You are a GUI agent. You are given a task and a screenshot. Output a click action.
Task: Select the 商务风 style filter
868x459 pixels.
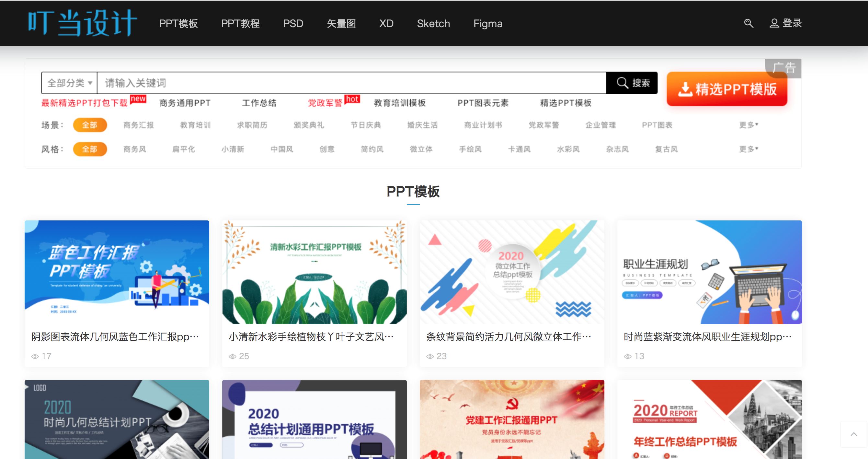[x=134, y=149]
